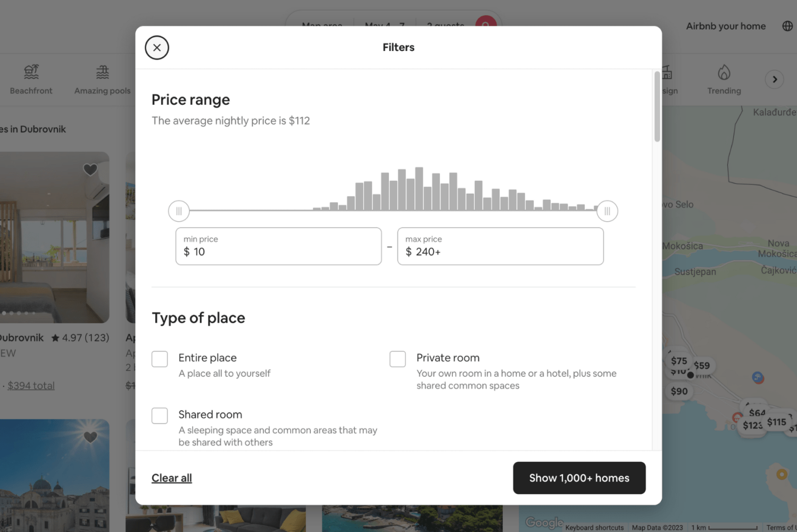The height and width of the screenshot is (532, 797).
Task: Select the May 4 – 7 dates field
Action: [x=384, y=24]
